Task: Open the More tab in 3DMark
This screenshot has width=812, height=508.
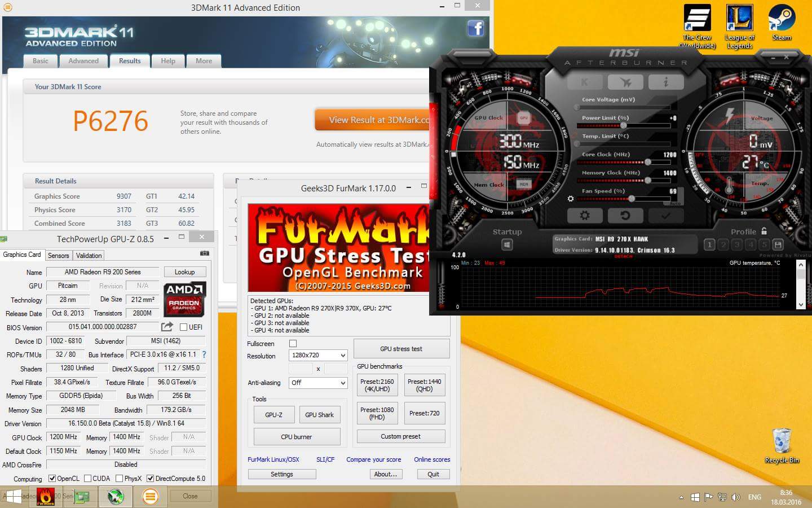Action: tap(204, 61)
